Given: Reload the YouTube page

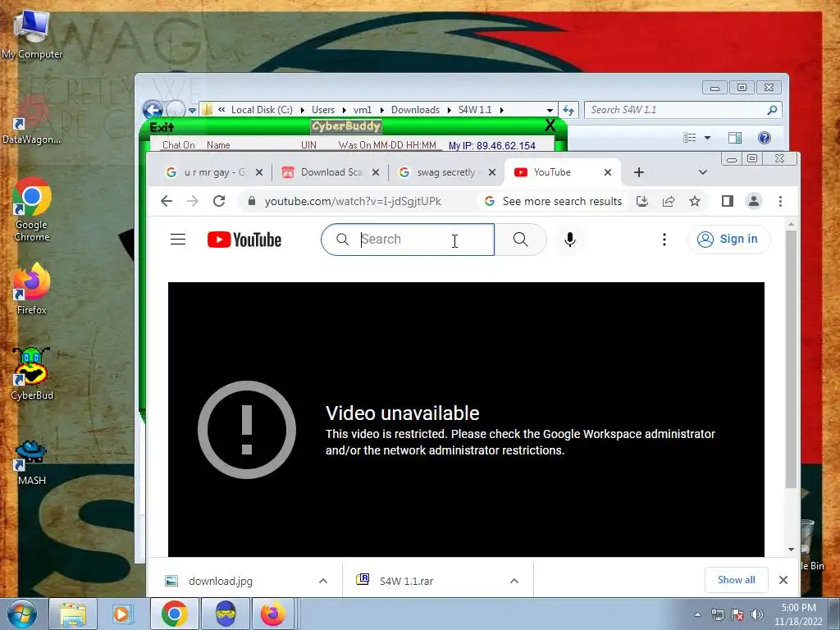Looking at the screenshot, I should pyautogui.click(x=219, y=201).
